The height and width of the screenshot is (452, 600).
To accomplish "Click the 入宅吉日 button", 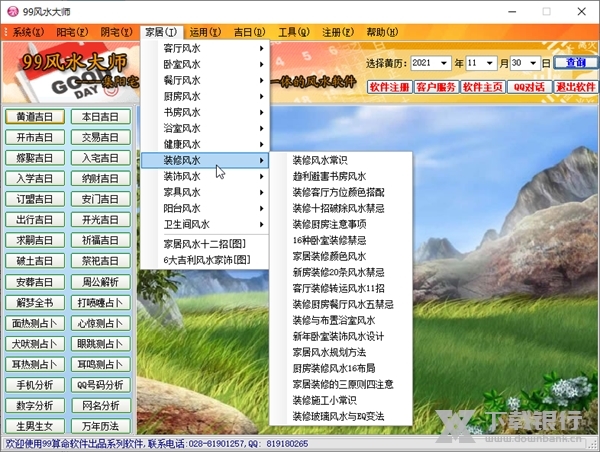I will (x=101, y=158).
